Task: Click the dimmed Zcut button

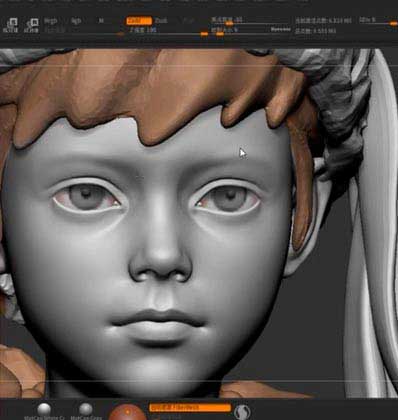Action: pos(189,21)
